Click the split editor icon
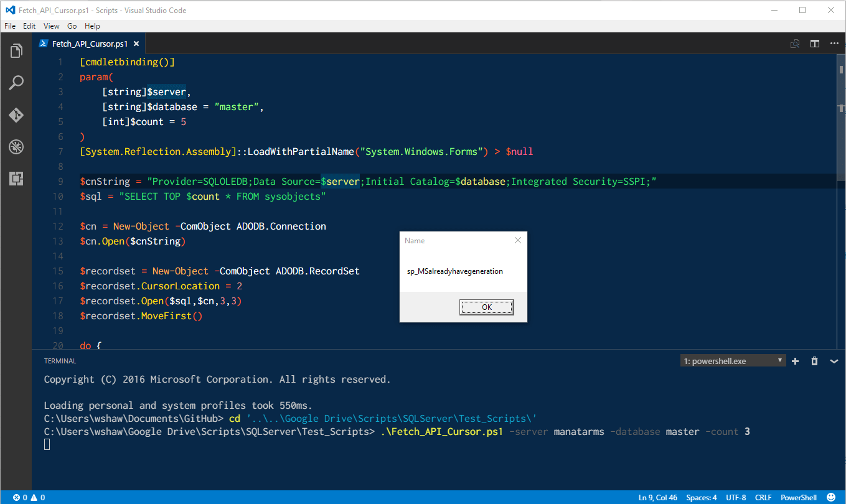The width and height of the screenshot is (846, 504). [x=814, y=44]
